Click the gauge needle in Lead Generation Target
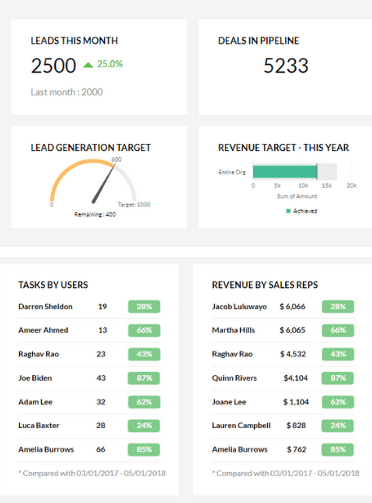 [104, 183]
